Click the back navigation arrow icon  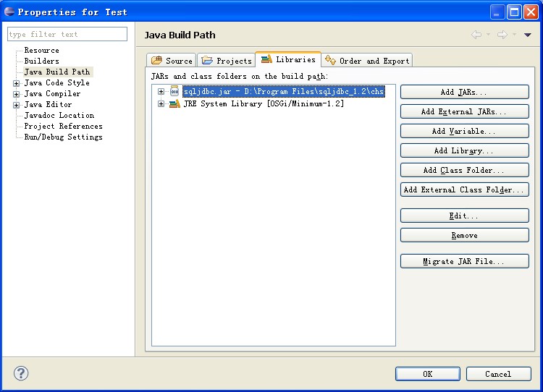point(476,35)
